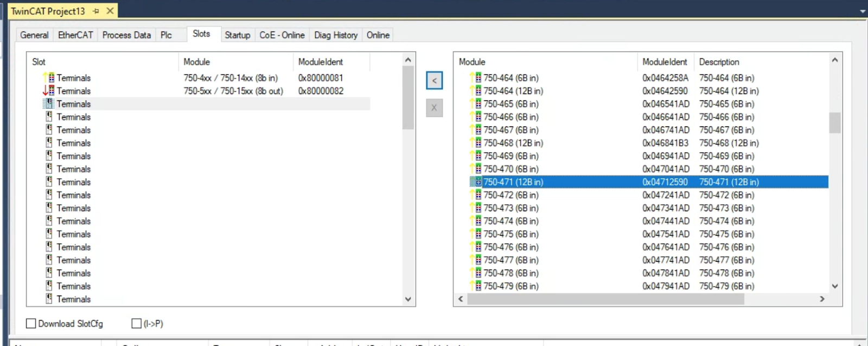Click module list horizontal scrollbar thumb
Image resolution: width=868 pixels, height=346 pixels.
[x=605, y=299]
